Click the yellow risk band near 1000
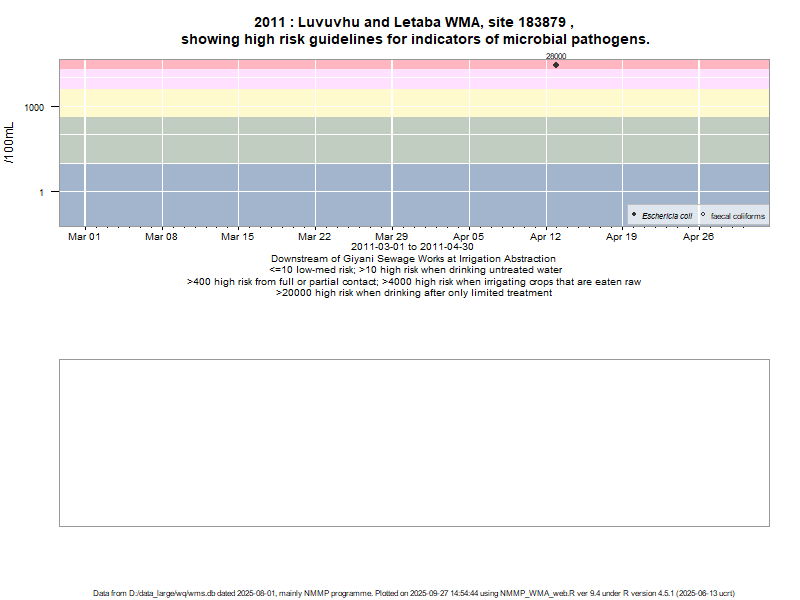This screenshot has width=800, height=600. point(300,103)
